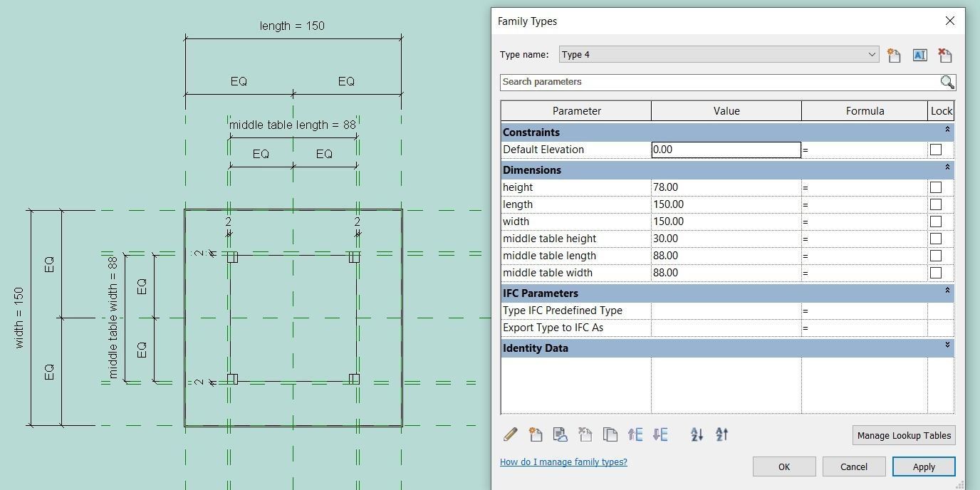Click the Search parameters field
This screenshot has height=490, width=980.
click(x=719, y=82)
